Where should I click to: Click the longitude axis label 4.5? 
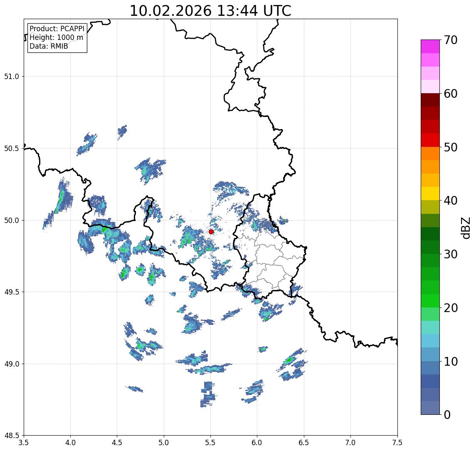coord(117,443)
